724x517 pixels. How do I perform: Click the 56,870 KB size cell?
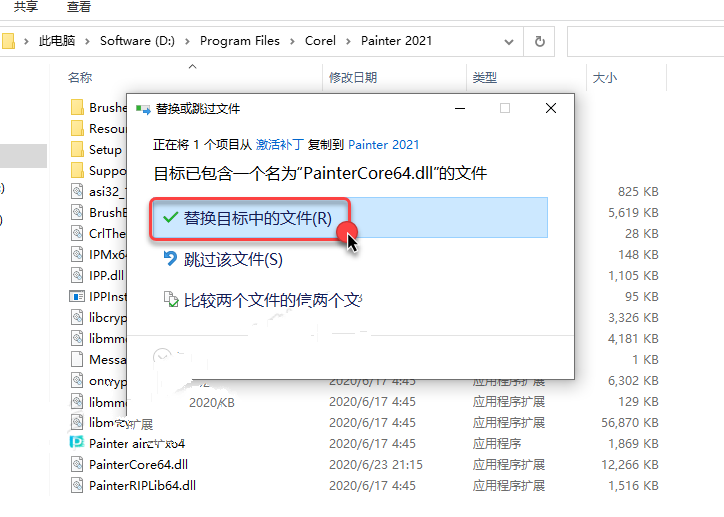point(629,422)
